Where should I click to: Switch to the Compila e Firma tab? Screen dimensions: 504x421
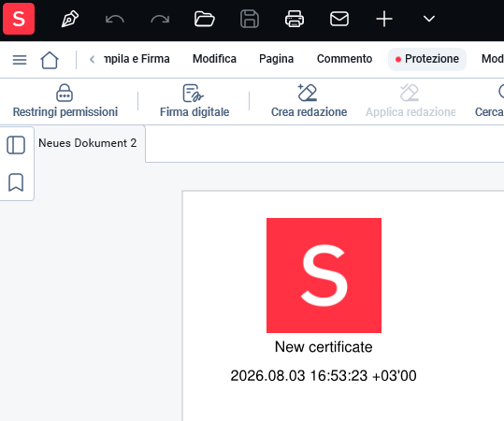click(137, 59)
